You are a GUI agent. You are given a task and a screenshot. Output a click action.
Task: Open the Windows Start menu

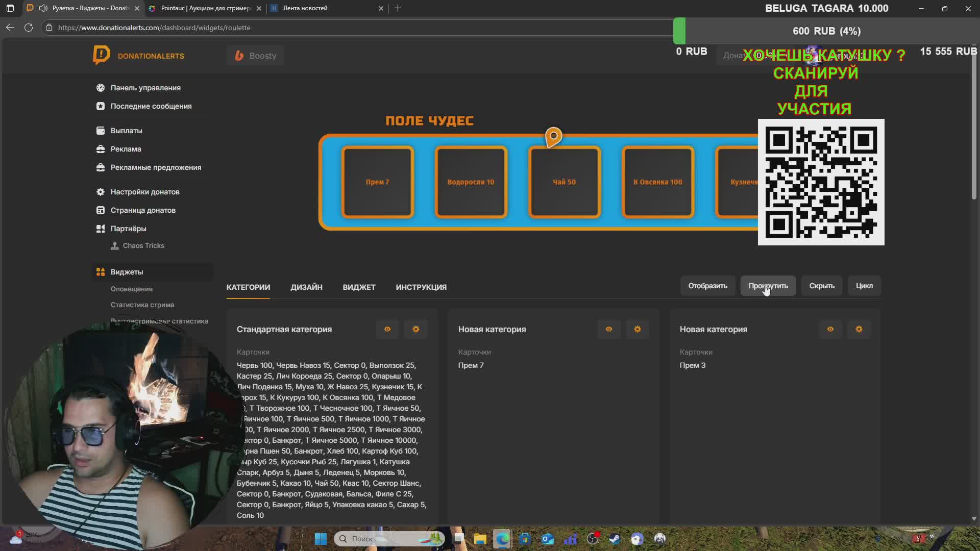[321, 539]
